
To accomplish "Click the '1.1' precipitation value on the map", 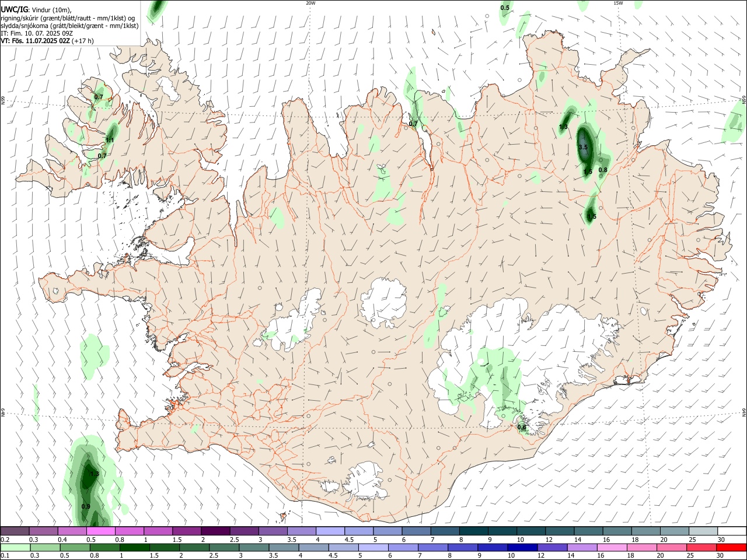I will [110, 140].
